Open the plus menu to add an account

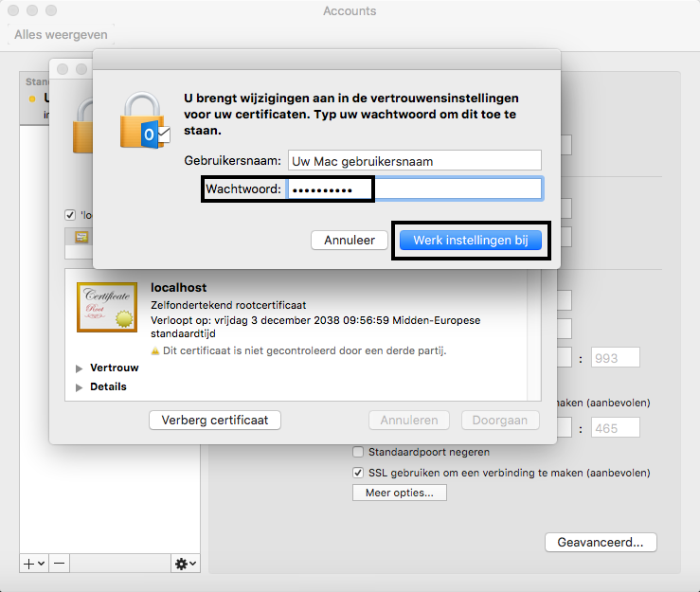pos(33,563)
